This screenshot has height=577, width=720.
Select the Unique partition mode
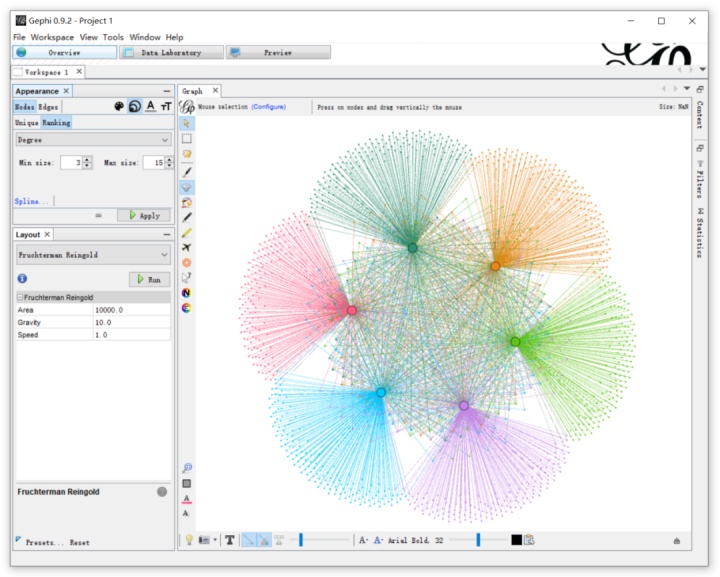pyautogui.click(x=27, y=123)
